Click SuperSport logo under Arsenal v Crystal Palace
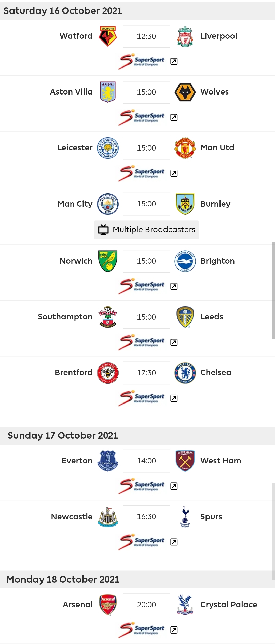Image resolution: width=275 pixels, height=644 pixels. (x=142, y=630)
